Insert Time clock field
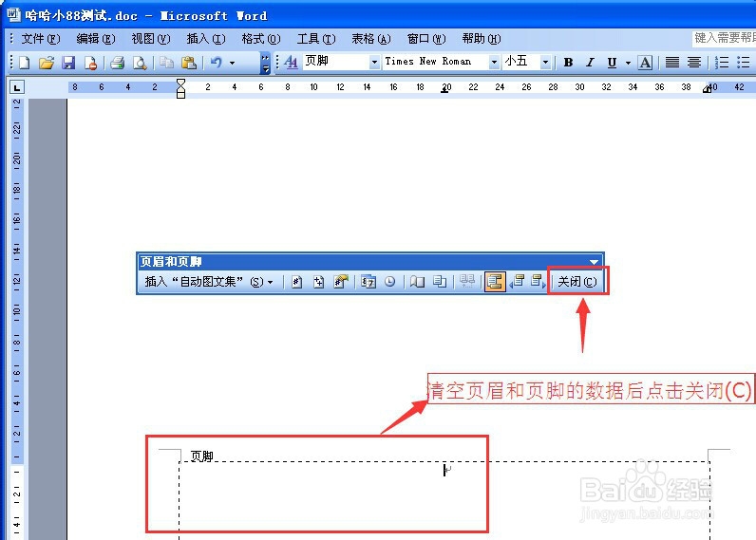756x540 pixels. 390,281
